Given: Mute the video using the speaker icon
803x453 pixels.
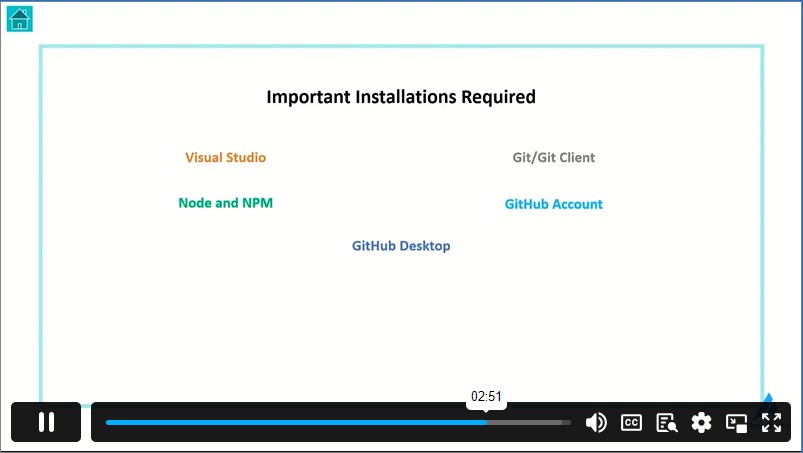Looking at the screenshot, I should tap(596, 423).
